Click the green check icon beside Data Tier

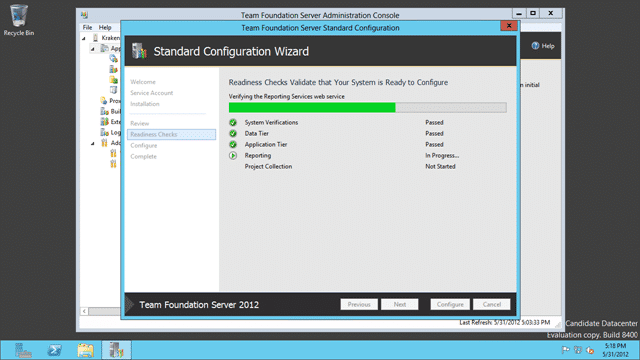tap(233, 133)
